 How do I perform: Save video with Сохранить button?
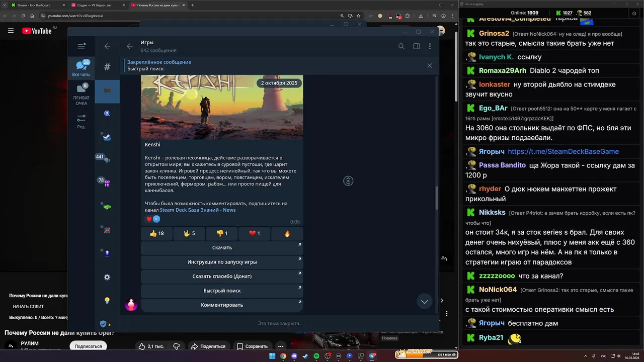point(253,346)
